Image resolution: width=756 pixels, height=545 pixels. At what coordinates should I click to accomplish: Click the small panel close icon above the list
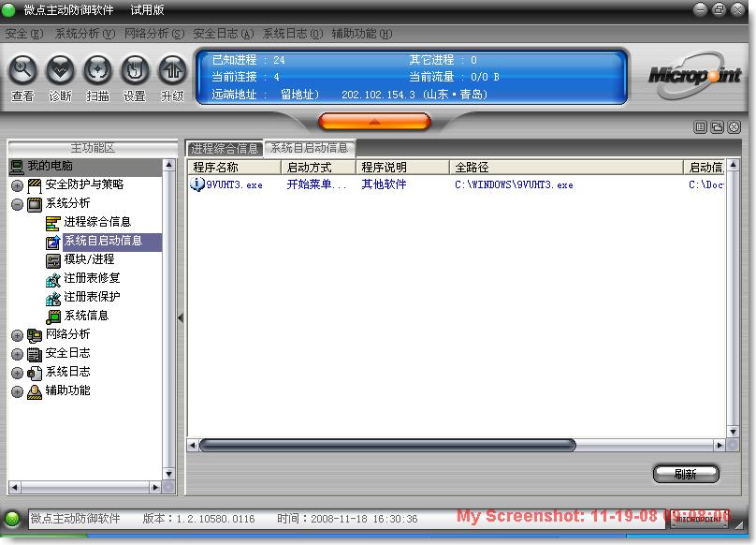pyautogui.click(x=734, y=127)
